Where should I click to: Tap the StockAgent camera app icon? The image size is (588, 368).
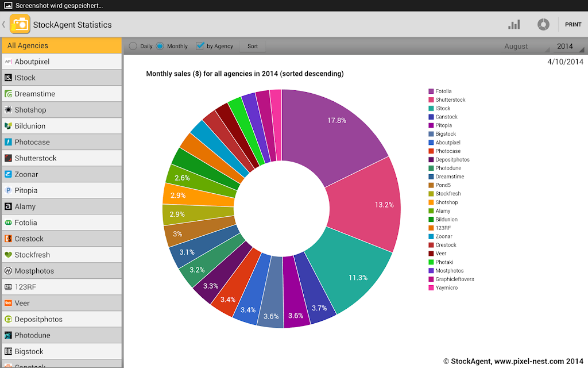coord(20,24)
